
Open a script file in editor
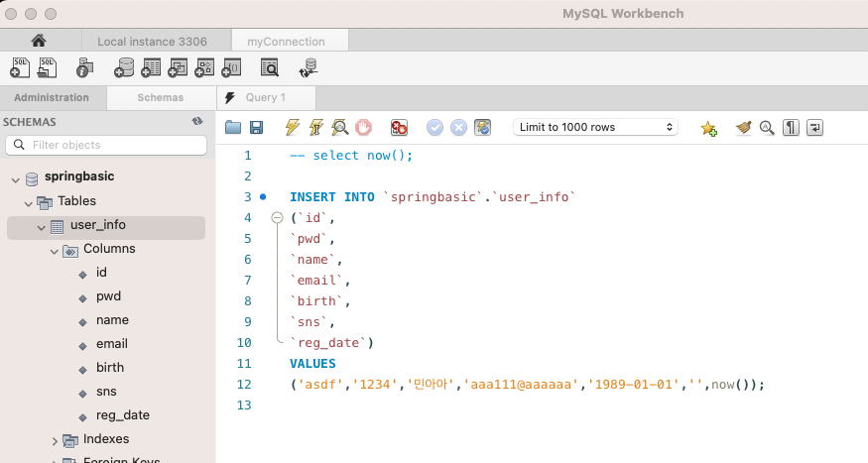233,128
